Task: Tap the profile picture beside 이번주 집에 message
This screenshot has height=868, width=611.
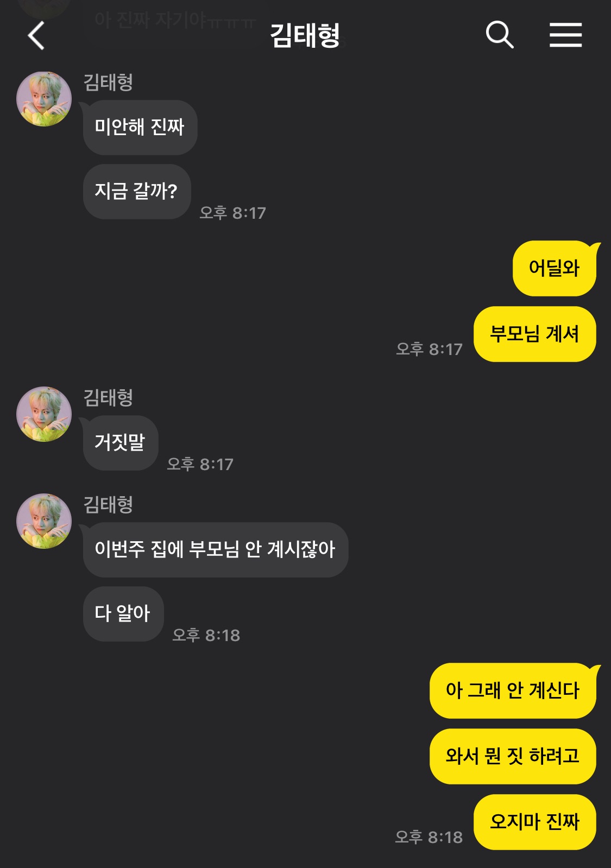Action: pyautogui.click(x=44, y=521)
